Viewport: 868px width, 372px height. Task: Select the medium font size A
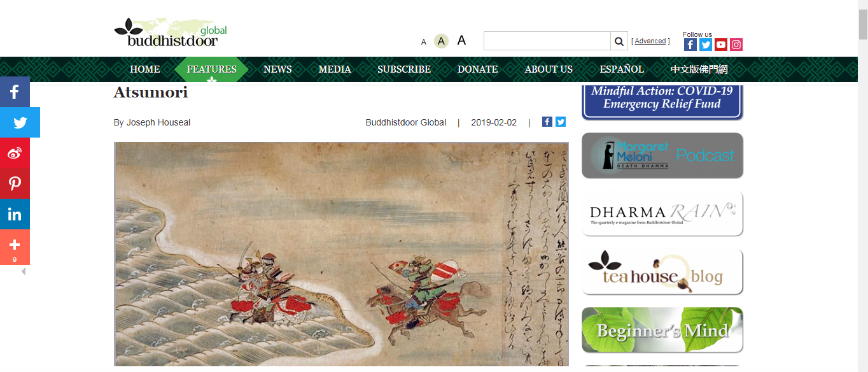click(442, 41)
